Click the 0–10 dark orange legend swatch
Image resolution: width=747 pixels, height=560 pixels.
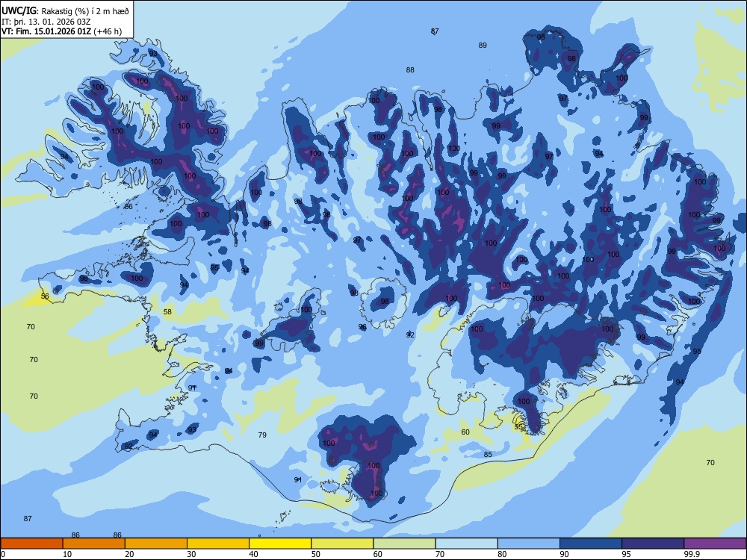[x=31, y=544]
